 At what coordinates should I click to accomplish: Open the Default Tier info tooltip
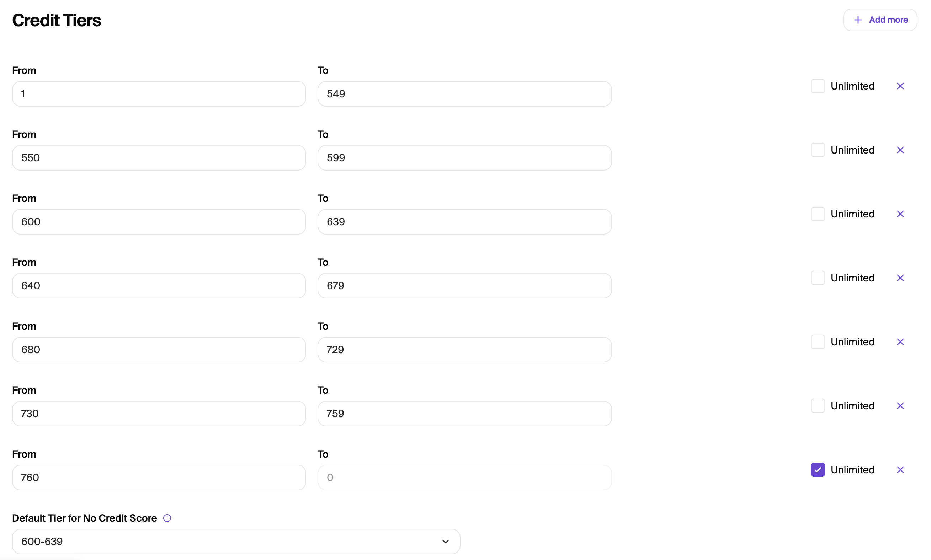[167, 518]
